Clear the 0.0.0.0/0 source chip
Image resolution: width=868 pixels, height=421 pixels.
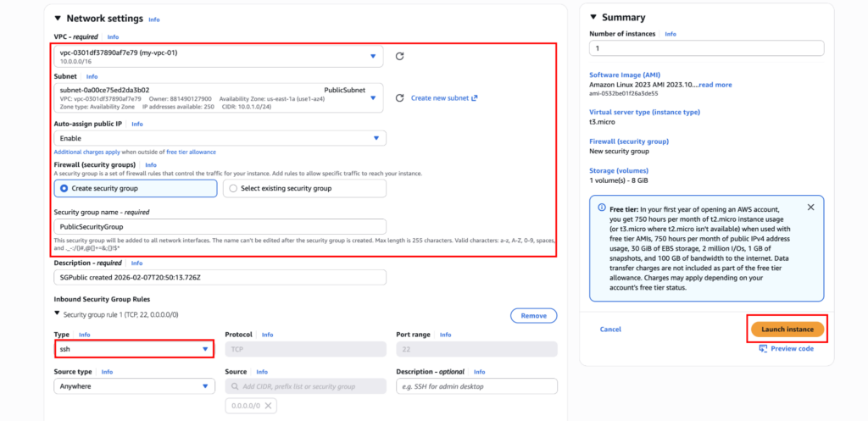(x=268, y=406)
